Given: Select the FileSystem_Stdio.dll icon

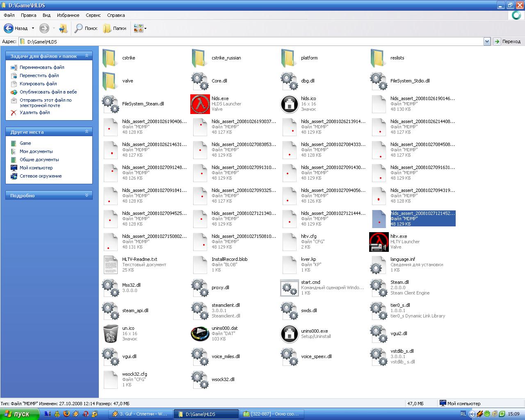Looking at the screenshot, I should click(x=379, y=81).
